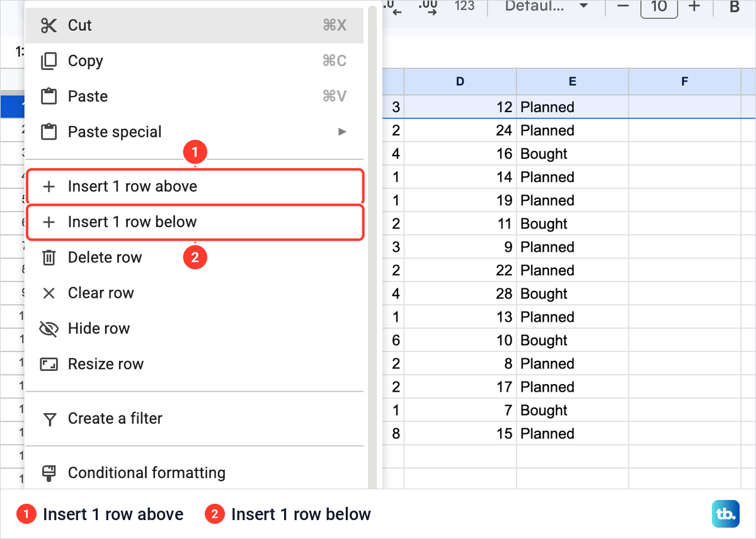Click the Bought cell beside value 10
756x539 pixels.
click(572, 340)
